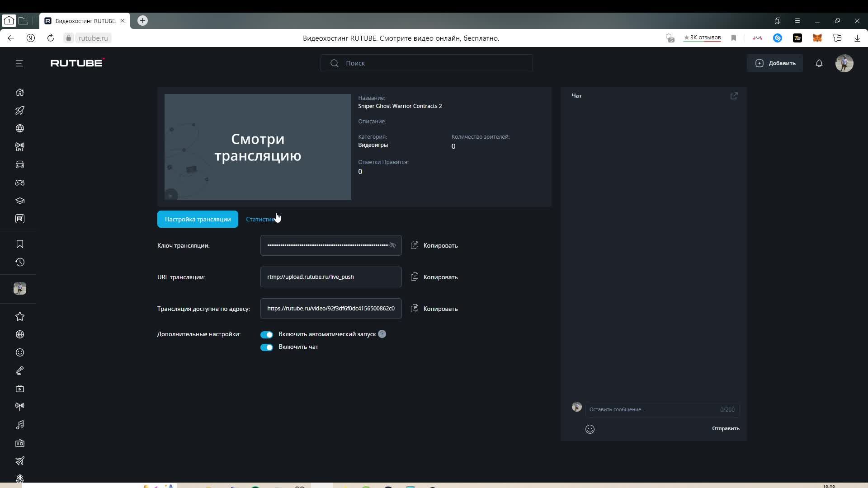The image size is (868, 488).
Task: Open the user avatar menu at top right
Action: (844, 63)
